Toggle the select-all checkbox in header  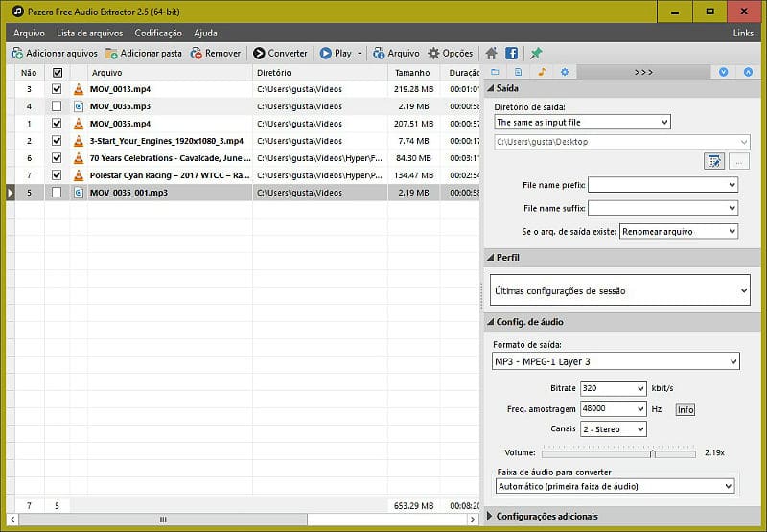[x=58, y=73]
